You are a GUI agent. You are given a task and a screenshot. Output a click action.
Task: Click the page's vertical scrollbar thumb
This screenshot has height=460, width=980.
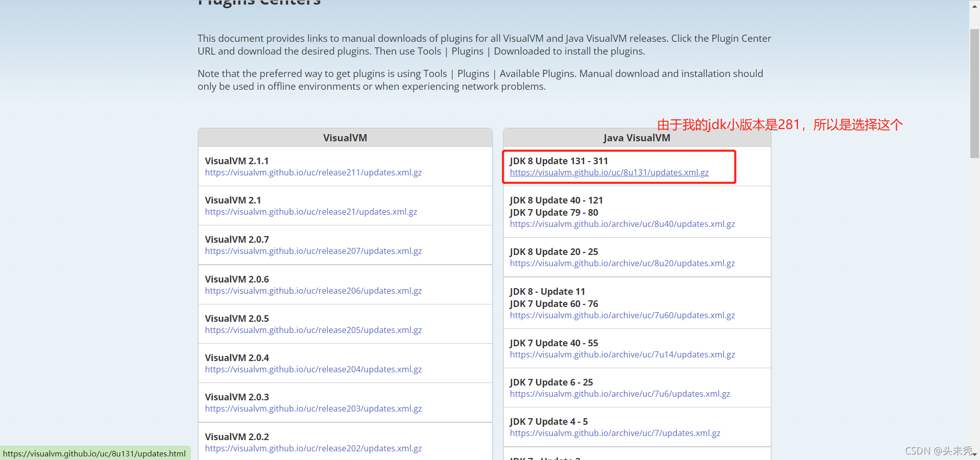pos(974,93)
